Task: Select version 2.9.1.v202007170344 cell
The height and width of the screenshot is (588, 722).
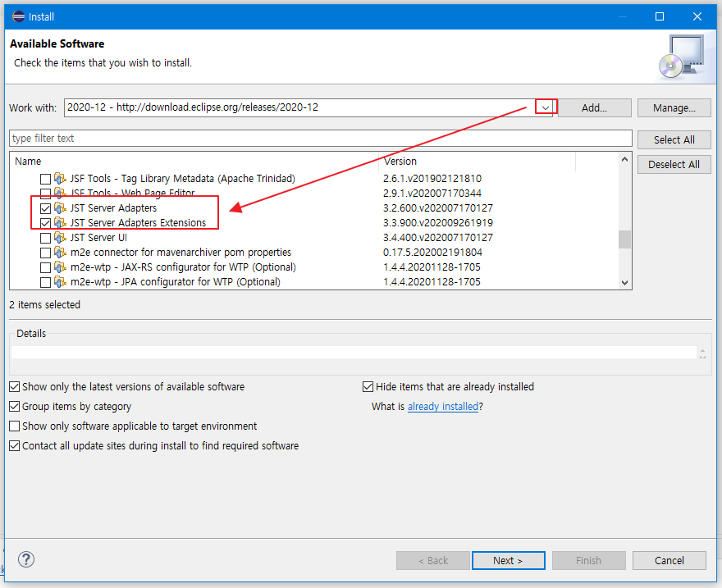Action: pyautogui.click(x=432, y=193)
